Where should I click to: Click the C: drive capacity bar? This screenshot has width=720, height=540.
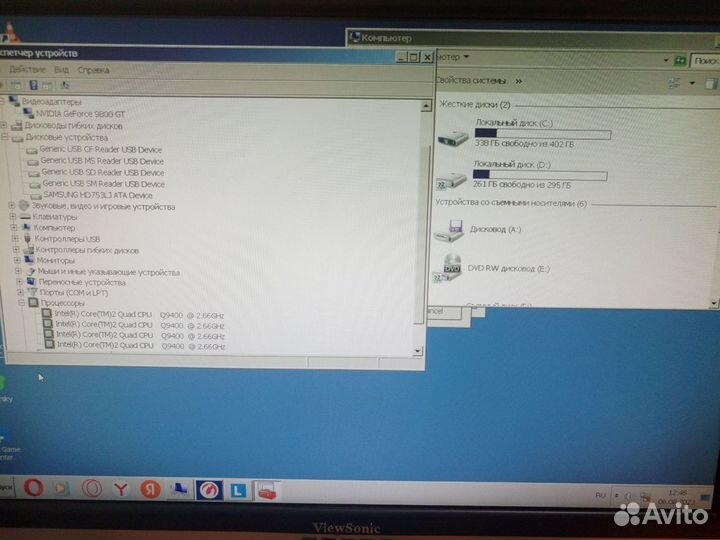pos(543,134)
